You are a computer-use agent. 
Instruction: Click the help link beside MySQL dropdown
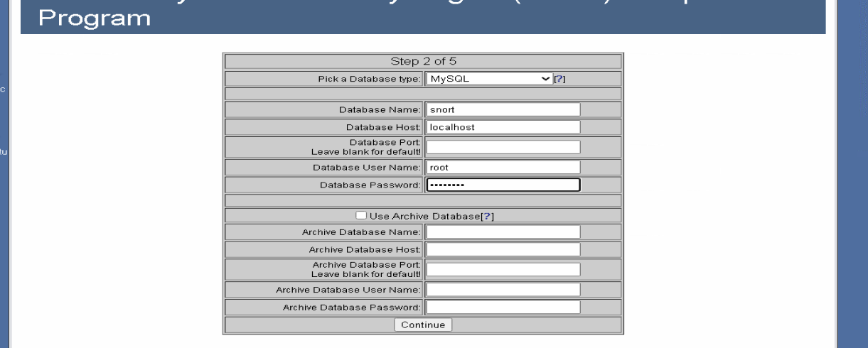coord(559,80)
